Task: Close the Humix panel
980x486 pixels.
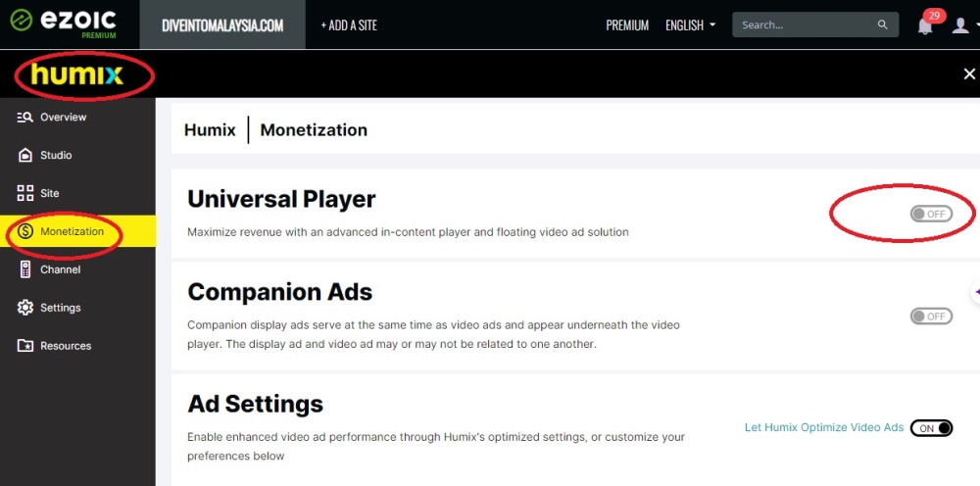Action: point(969,74)
